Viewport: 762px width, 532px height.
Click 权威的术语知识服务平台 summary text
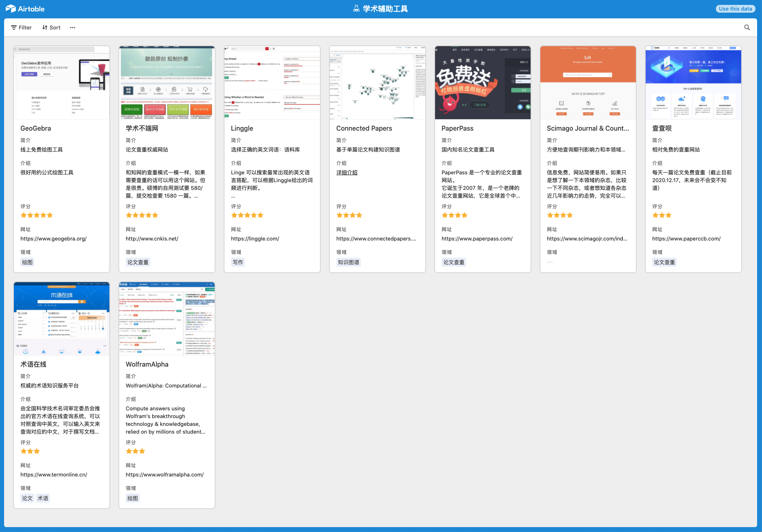(50, 386)
